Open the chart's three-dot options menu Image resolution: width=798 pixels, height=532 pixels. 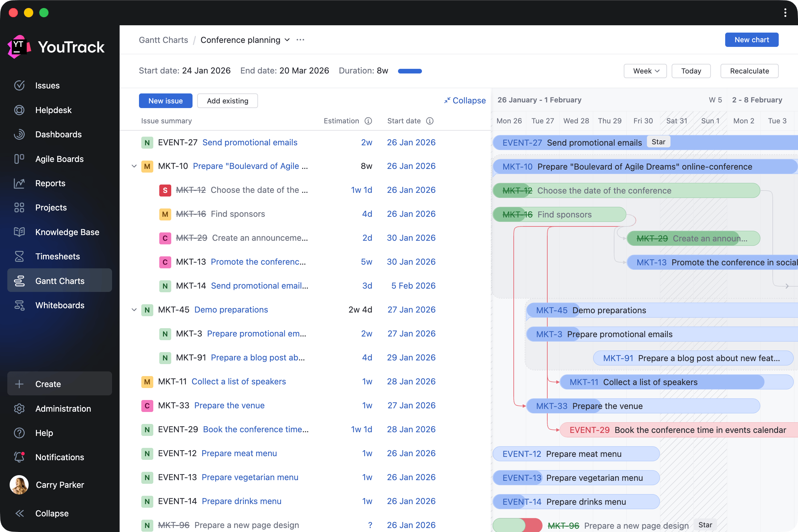[x=300, y=40]
